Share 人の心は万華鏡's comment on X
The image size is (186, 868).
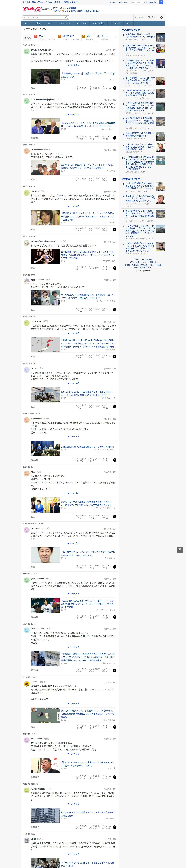pyautogui.click(x=115, y=827)
